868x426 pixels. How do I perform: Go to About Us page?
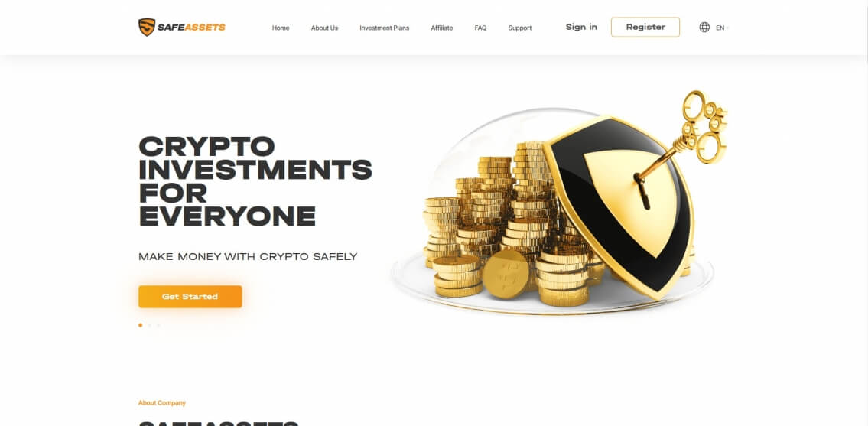point(324,28)
